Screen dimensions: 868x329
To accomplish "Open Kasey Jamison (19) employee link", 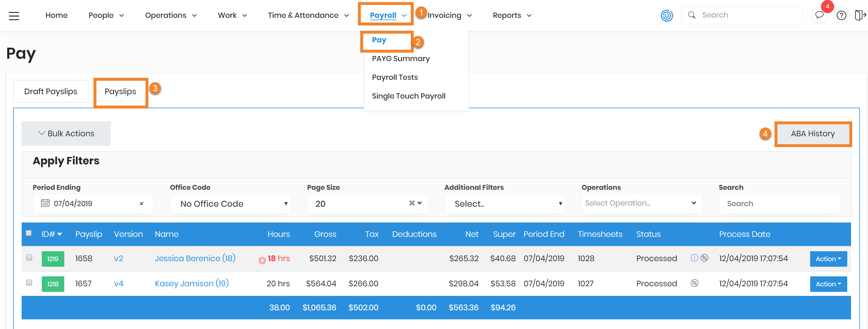I will 191,283.
